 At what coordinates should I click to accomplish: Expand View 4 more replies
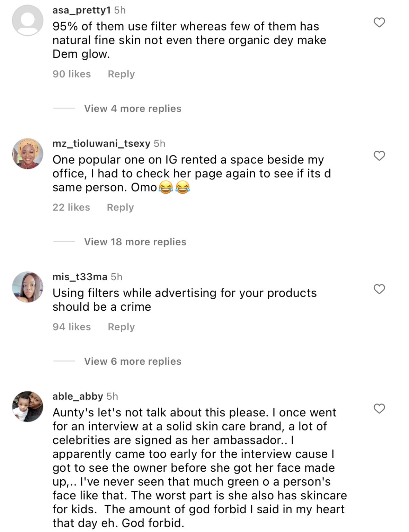tap(133, 109)
